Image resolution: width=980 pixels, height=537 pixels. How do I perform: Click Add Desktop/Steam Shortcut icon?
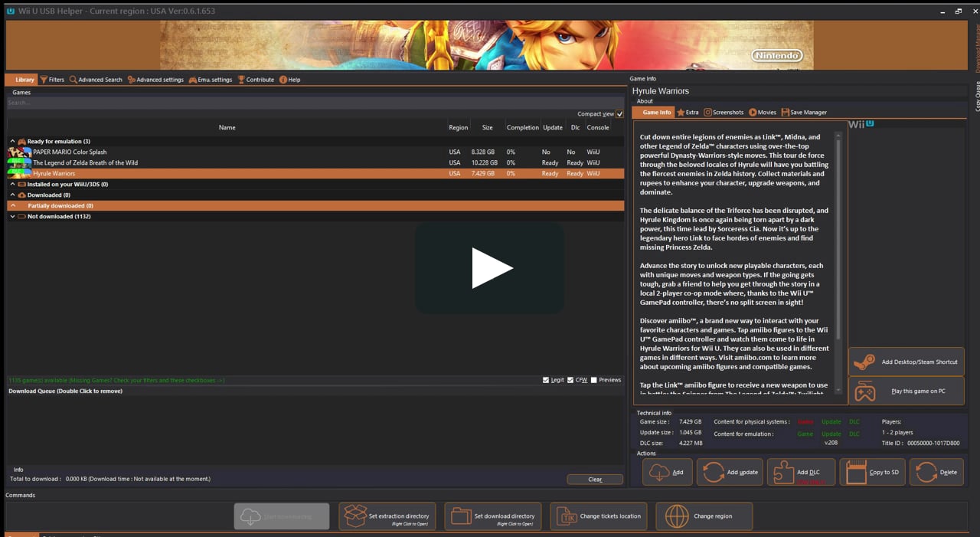pos(865,362)
